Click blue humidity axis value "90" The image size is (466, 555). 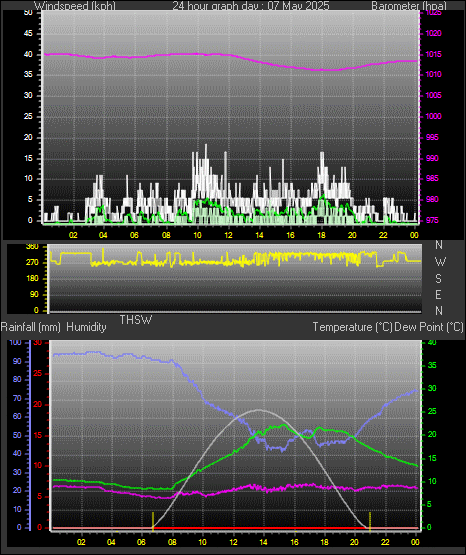[17, 362]
